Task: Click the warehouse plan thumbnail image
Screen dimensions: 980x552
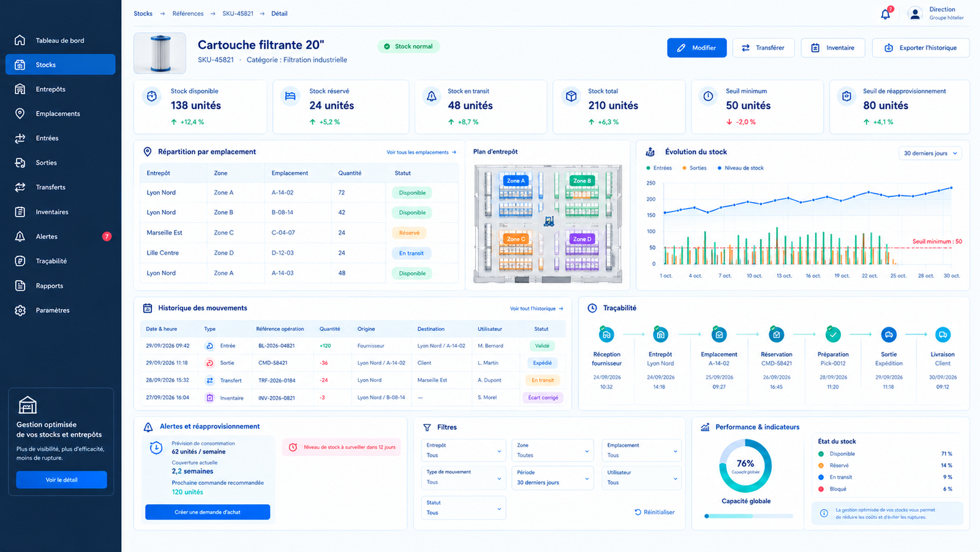Action: (x=548, y=223)
